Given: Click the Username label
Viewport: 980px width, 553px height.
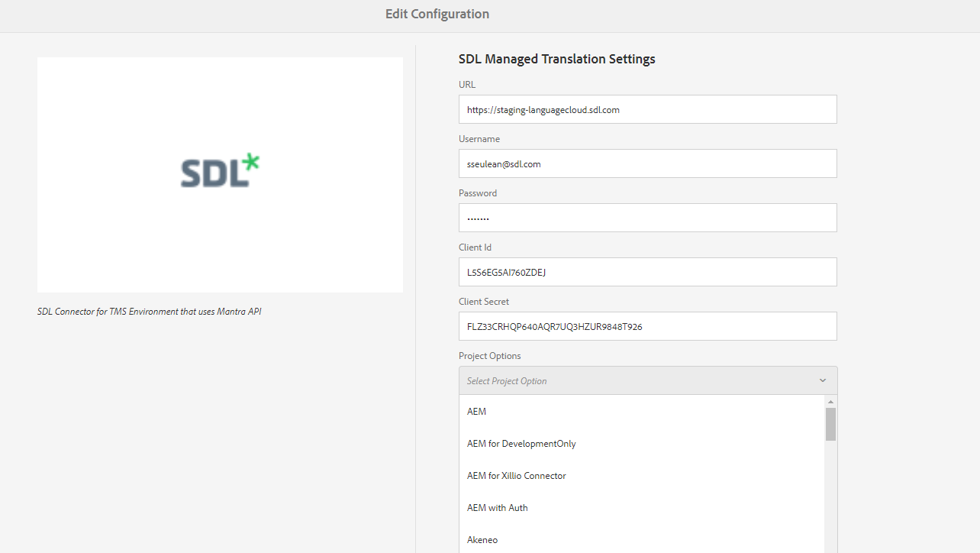Looking at the screenshot, I should click(x=479, y=139).
